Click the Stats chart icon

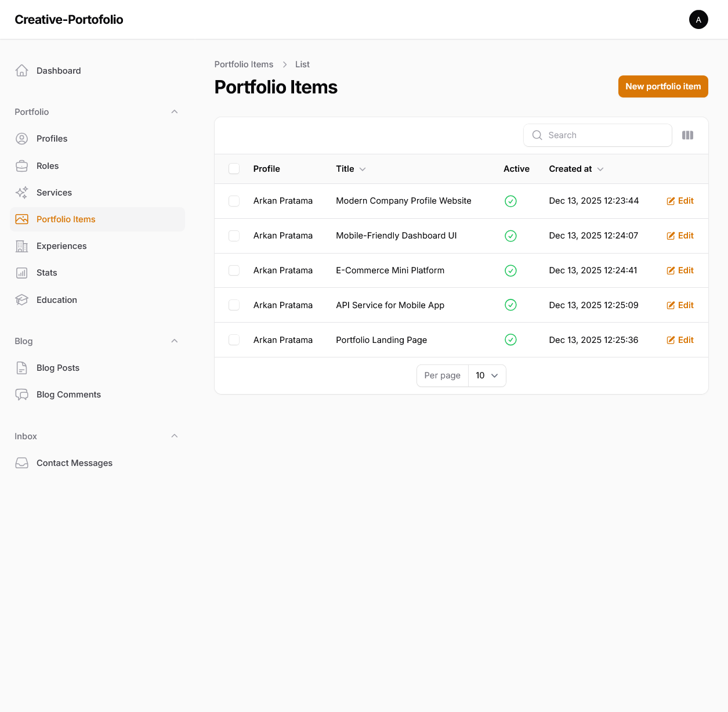[21, 273]
